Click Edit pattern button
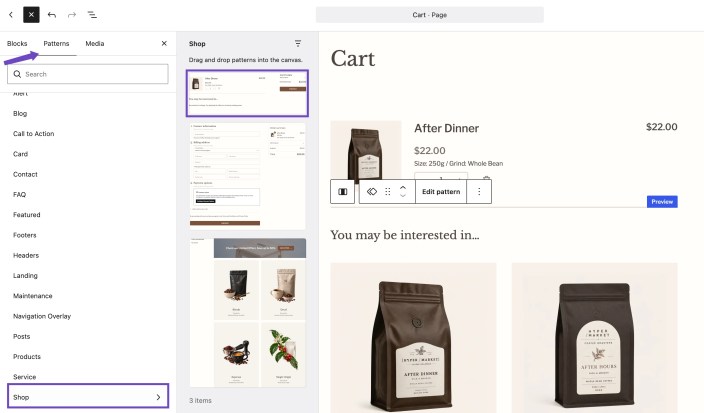This screenshot has height=413, width=704. pos(441,192)
